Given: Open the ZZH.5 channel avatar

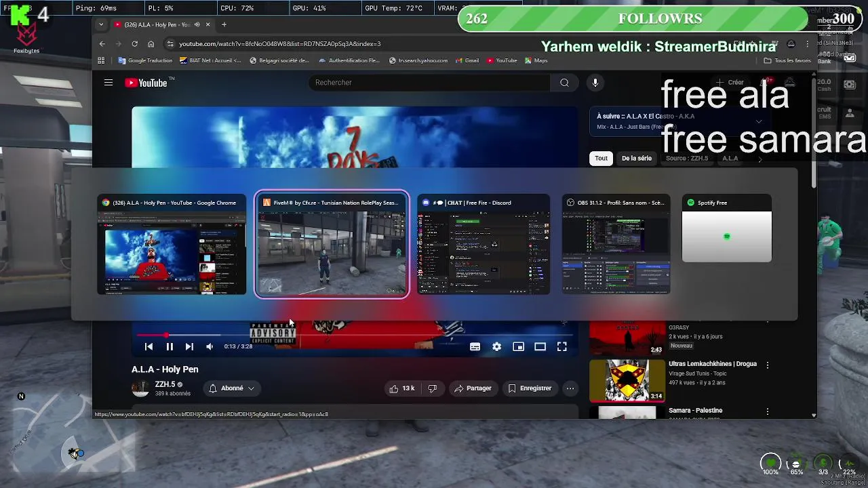Looking at the screenshot, I should [140, 388].
